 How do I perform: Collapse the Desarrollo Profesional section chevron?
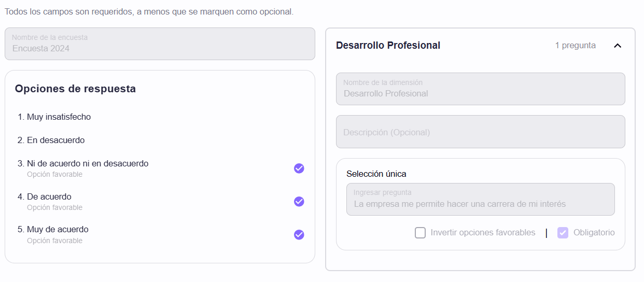tap(617, 46)
